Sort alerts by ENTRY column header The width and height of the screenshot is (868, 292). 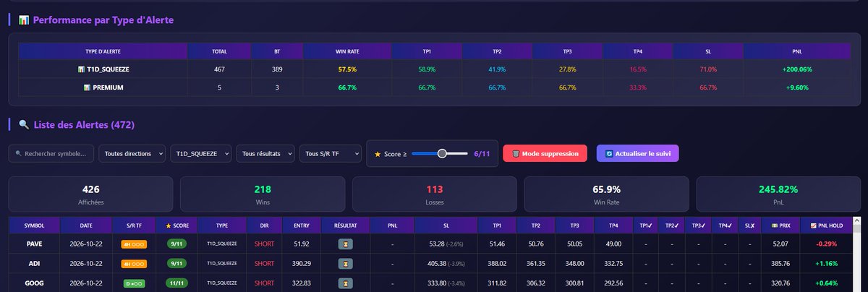(x=302, y=225)
